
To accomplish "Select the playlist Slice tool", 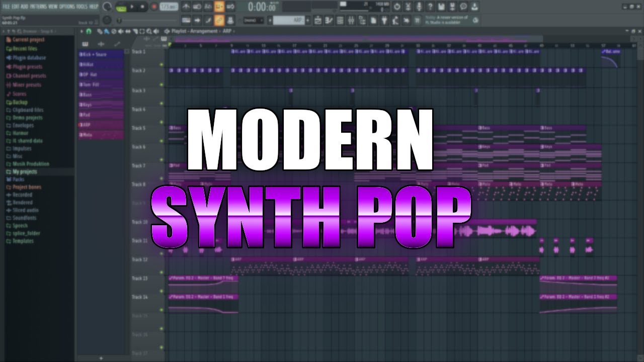I will (x=135, y=31).
